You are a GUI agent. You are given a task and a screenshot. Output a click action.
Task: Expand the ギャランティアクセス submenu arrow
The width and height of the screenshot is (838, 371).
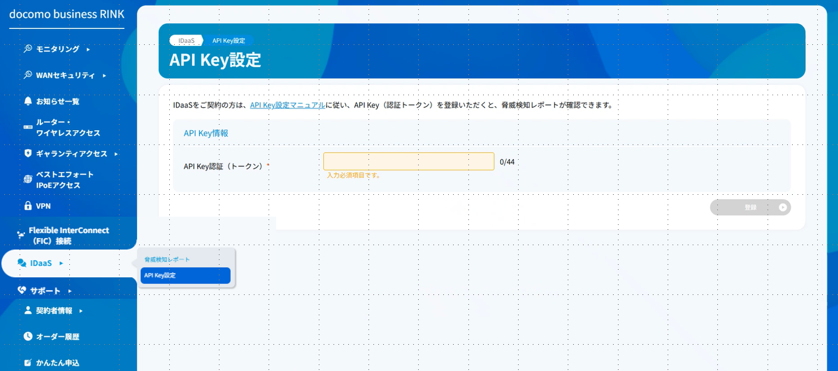click(116, 154)
